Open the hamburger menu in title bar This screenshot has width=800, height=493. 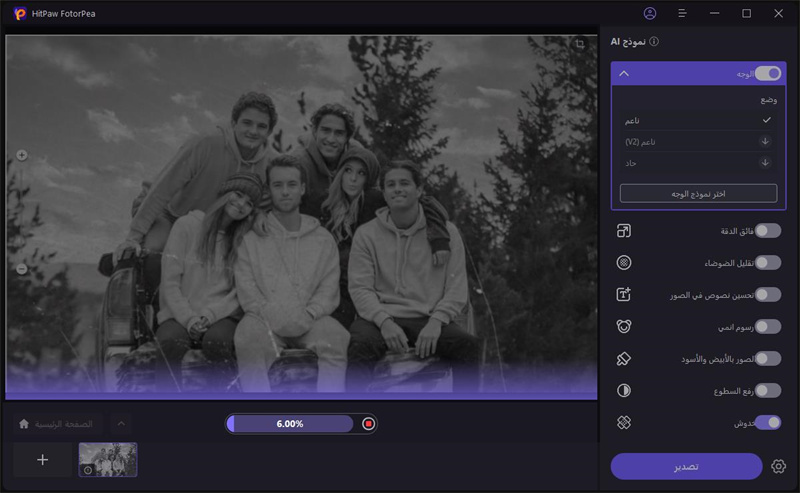point(682,14)
